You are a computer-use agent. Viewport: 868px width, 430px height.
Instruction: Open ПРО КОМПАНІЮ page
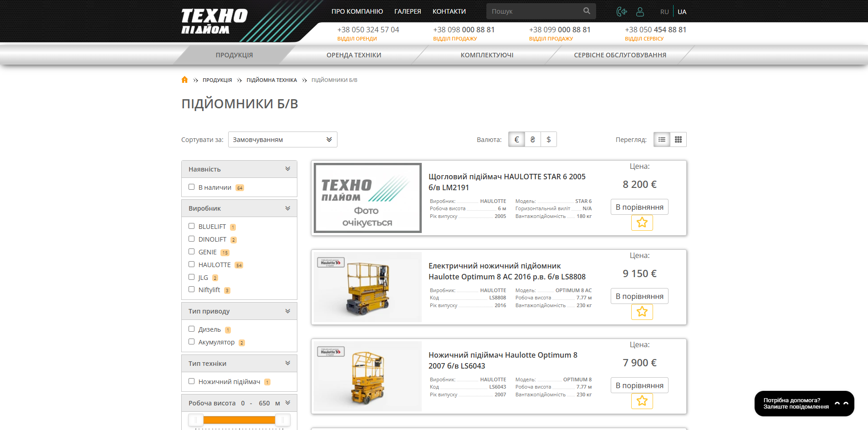(x=357, y=11)
